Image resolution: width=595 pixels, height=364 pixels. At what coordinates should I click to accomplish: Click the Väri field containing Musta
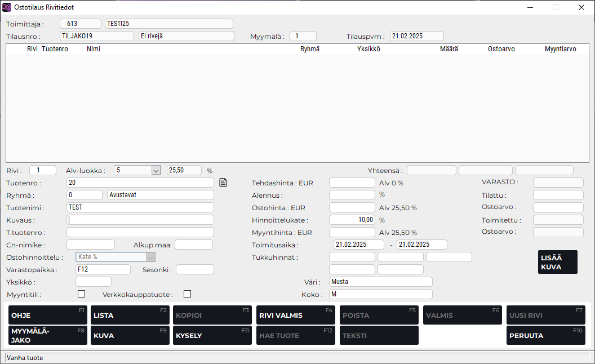(380, 282)
